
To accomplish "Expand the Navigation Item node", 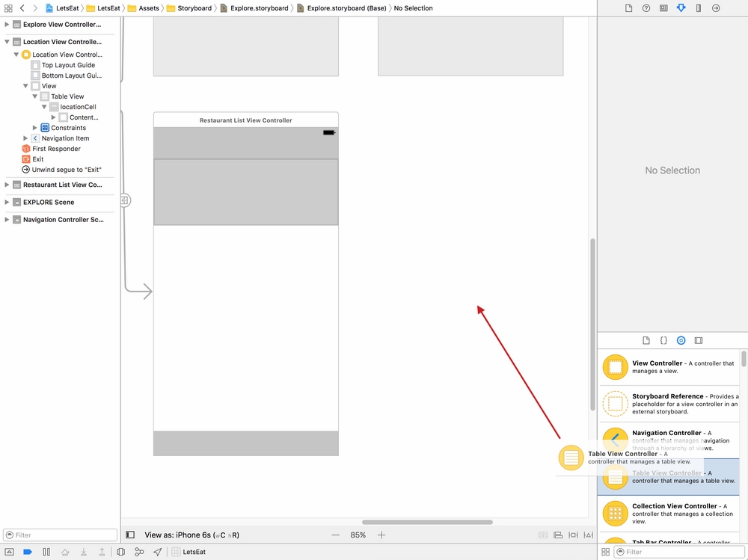I will [x=25, y=138].
